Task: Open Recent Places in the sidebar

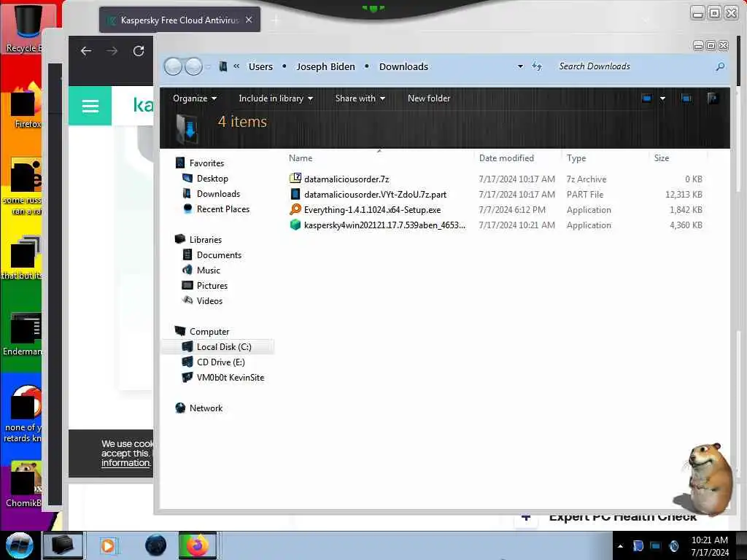Action: click(223, 209)
